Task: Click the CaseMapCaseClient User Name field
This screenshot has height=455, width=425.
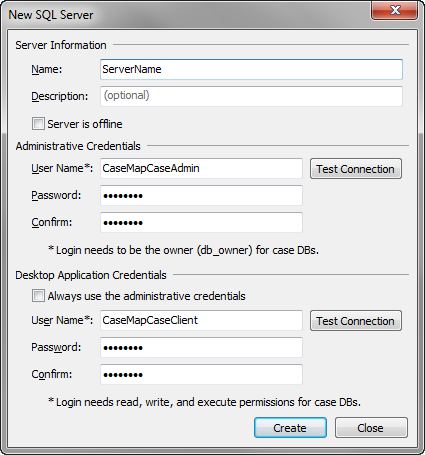Action: tap(201, 320)
